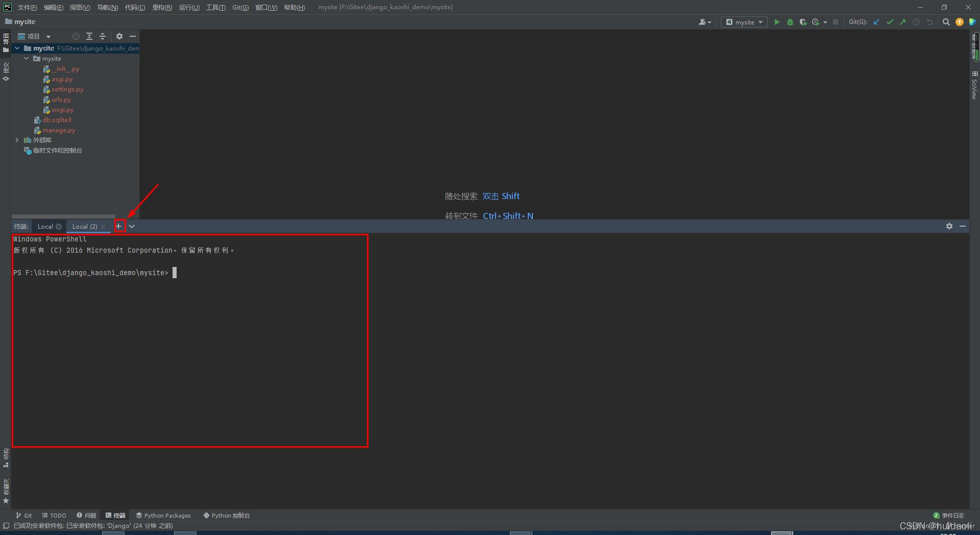Viewport: 980px width, 535px height.
Task: Open the 编辑(E) menu
Action: [54, 7]
